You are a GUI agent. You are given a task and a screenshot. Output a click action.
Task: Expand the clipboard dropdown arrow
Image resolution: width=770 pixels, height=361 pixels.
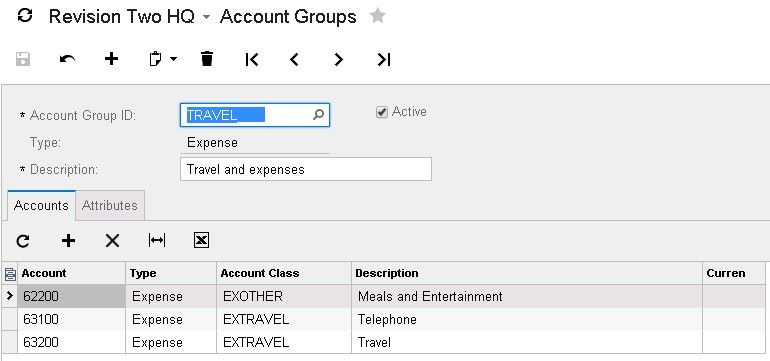click(x=173, y=59)
